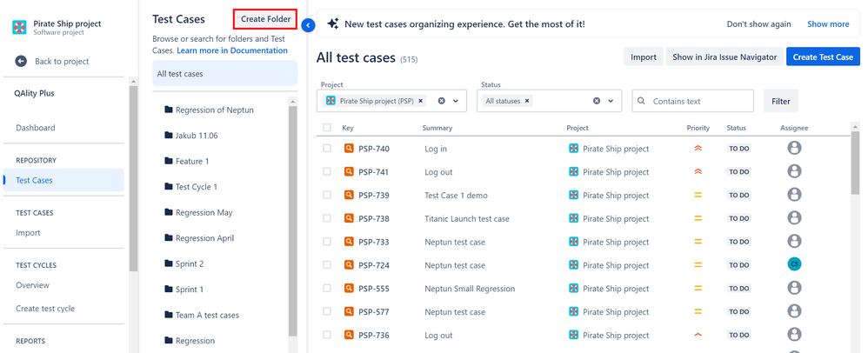Screen dimensions: 868x353
Task: Click highest priority icon for PSP-740
Action: click(x=698, y=149)
